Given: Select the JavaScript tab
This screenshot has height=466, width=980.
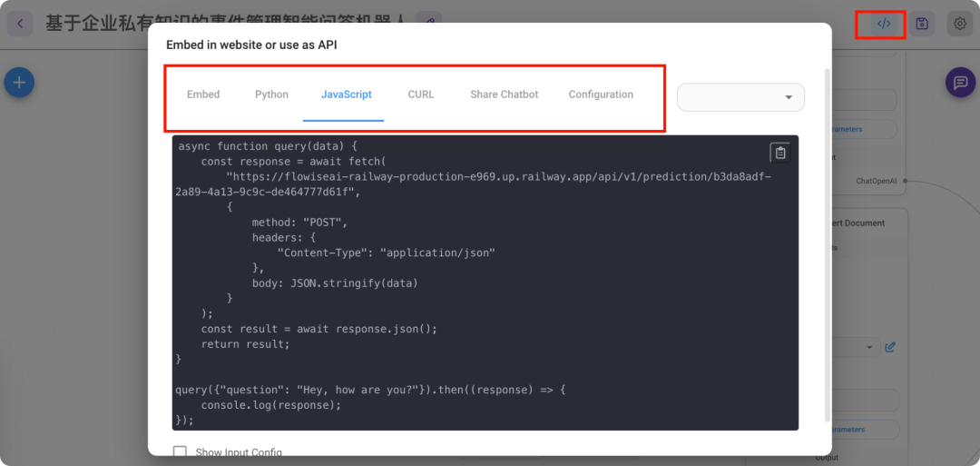Looking at the screenshot, I should click(347, 94).
